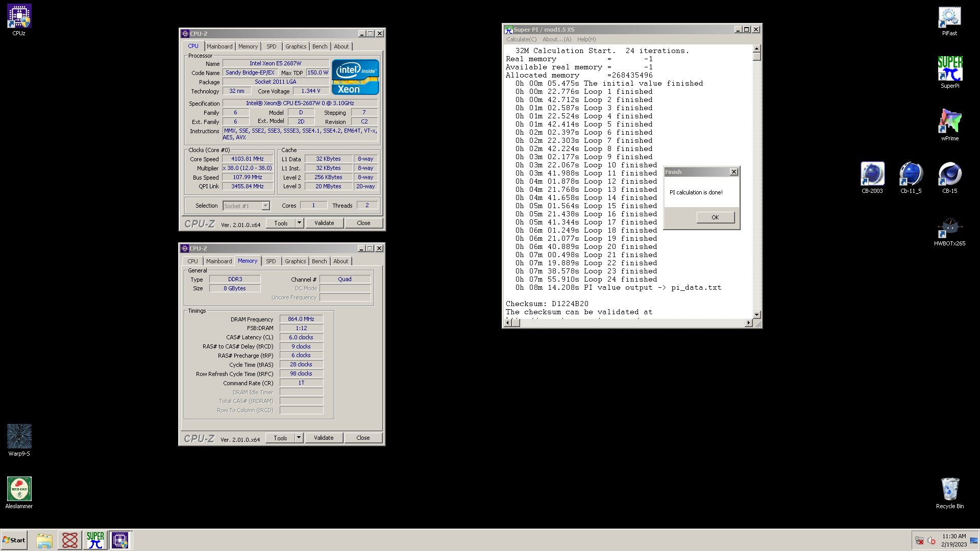This screenshot has height=551, width=980.
Task: Click the Super PI scroll down arrow
Action: pos(757,314)
